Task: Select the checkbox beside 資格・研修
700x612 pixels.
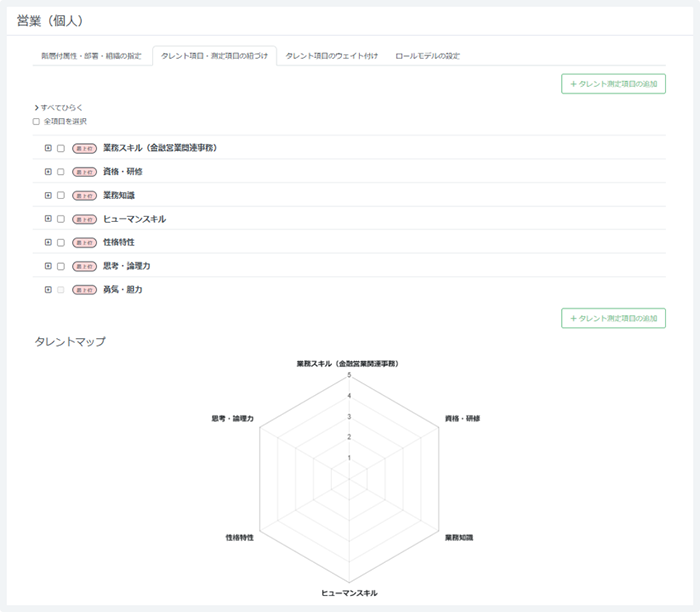Action: coord(61,172)
